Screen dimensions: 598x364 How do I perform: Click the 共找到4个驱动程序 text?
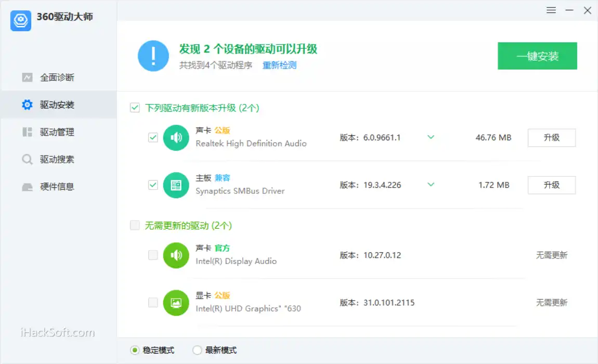[x=216, y=65]
